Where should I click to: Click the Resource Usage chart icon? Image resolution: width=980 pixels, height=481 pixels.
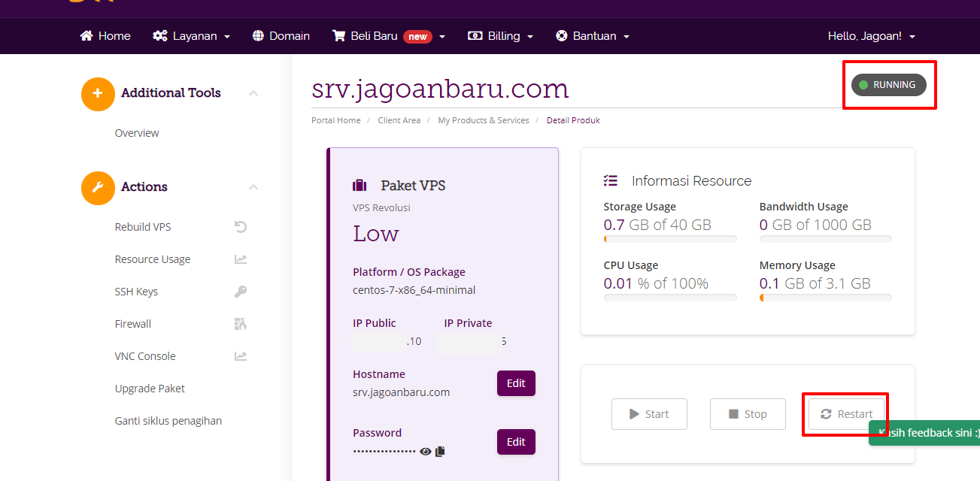[x=241, y=259]
